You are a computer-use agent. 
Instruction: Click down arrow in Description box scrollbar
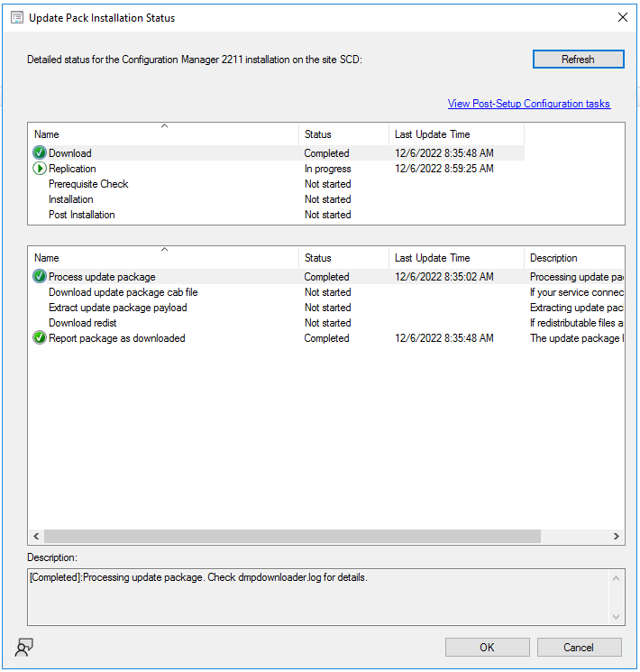tap(616, 617)
